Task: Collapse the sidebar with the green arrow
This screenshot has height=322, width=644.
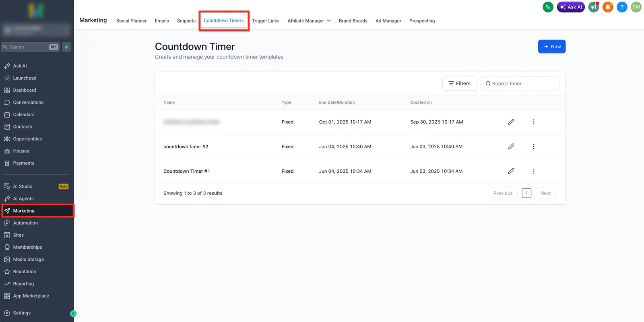Action: click(x=73, y=314)
